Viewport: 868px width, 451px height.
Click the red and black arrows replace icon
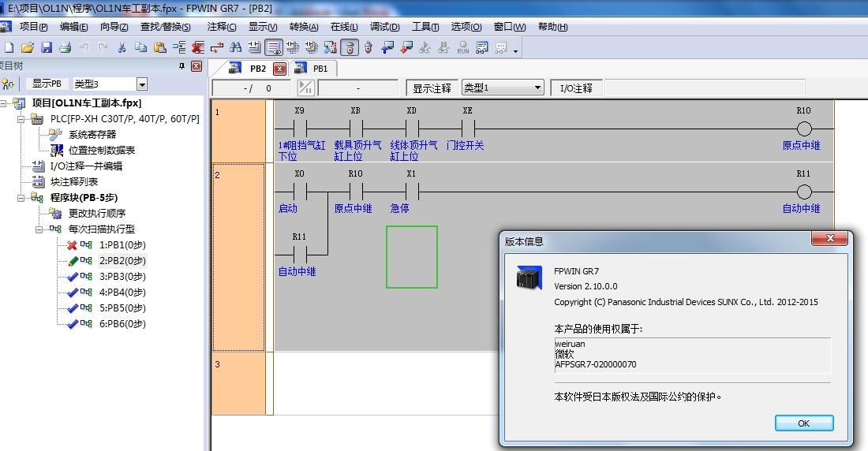coord(216,47)
